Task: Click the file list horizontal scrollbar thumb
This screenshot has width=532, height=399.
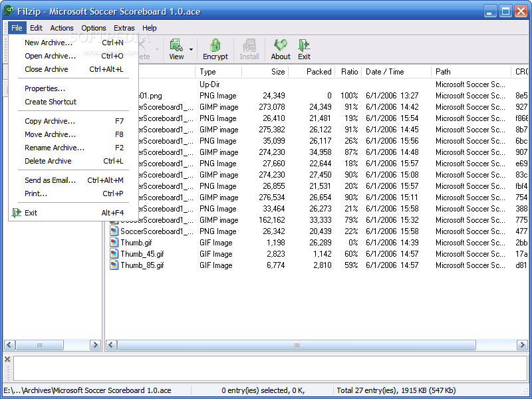Action: click(x=296, y=345)
